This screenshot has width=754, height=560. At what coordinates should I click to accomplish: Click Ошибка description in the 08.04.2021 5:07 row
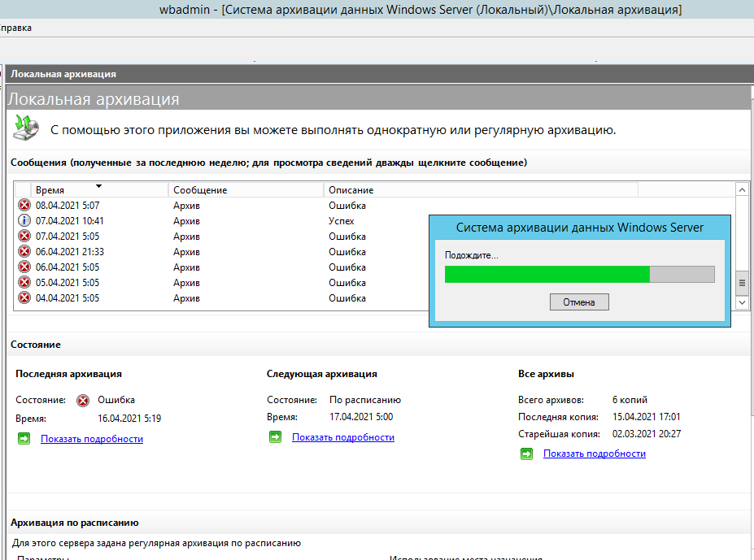tap(347, 206)
